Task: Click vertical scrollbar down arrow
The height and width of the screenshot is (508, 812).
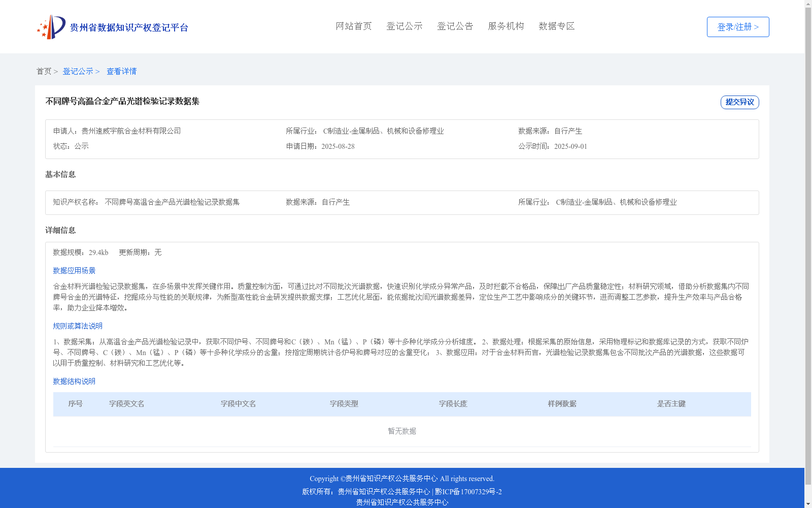Action: point(808,504)
